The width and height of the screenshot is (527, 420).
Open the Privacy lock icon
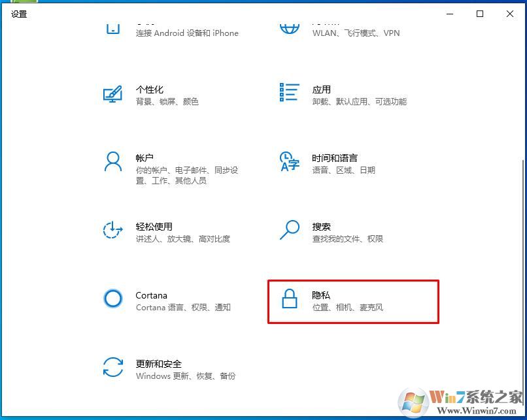tap(290, 299)
